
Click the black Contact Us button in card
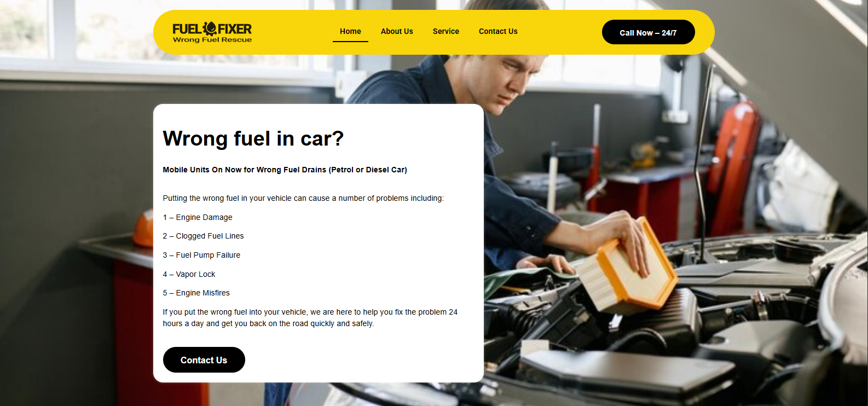tap(204, 359)
